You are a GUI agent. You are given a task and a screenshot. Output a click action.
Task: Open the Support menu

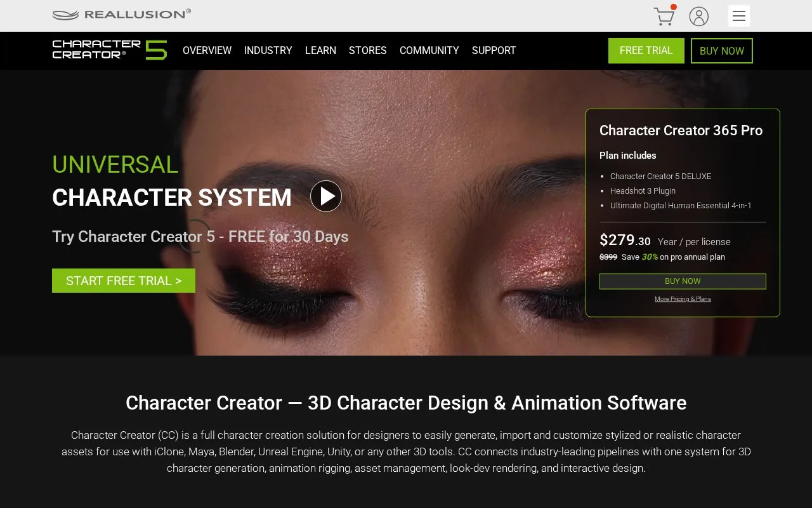point(494,51)
